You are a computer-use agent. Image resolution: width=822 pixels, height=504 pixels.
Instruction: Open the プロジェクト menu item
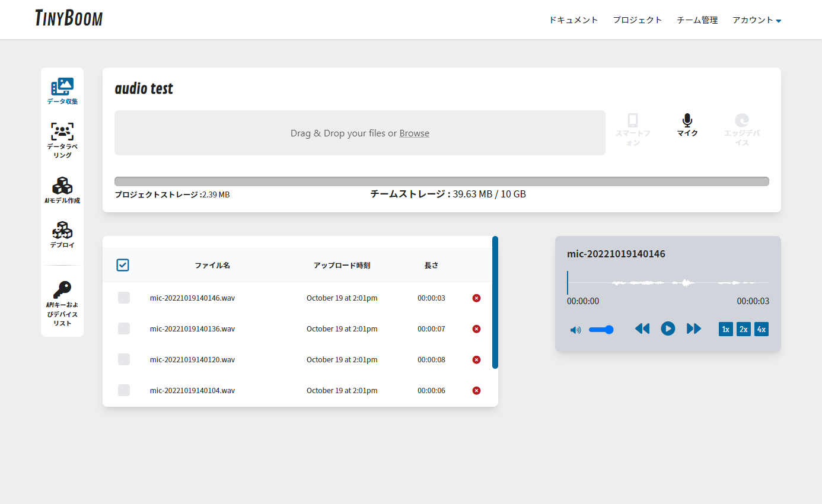[x=638, y=20]
